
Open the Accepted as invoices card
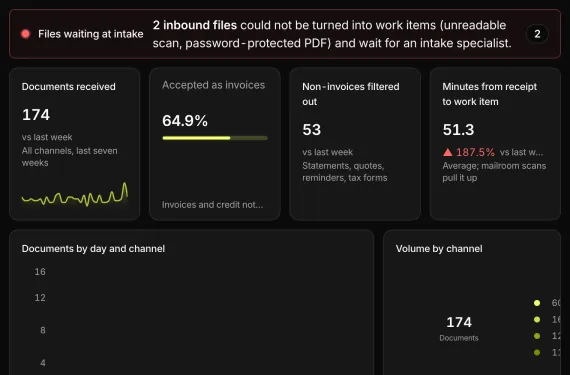215,144
